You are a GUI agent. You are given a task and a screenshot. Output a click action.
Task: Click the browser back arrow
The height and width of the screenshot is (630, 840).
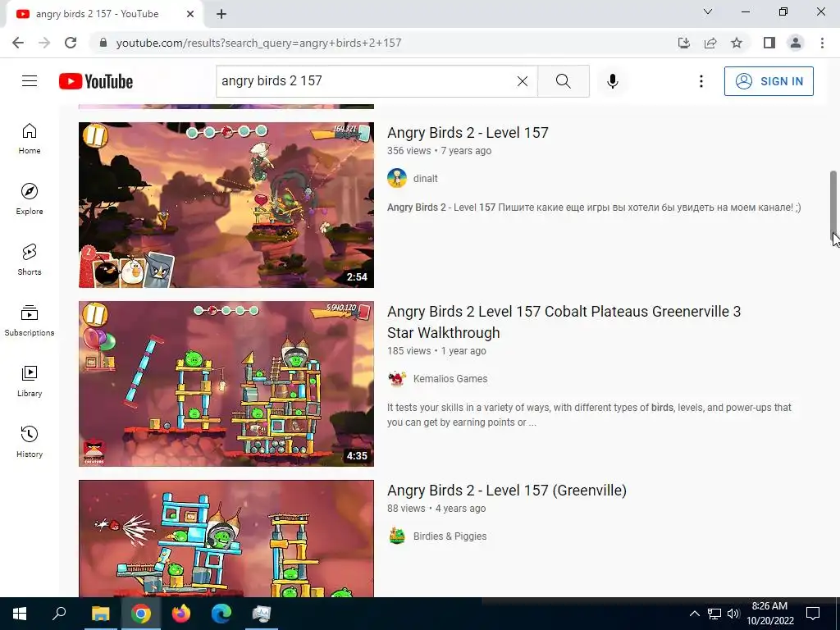(18, 43)
